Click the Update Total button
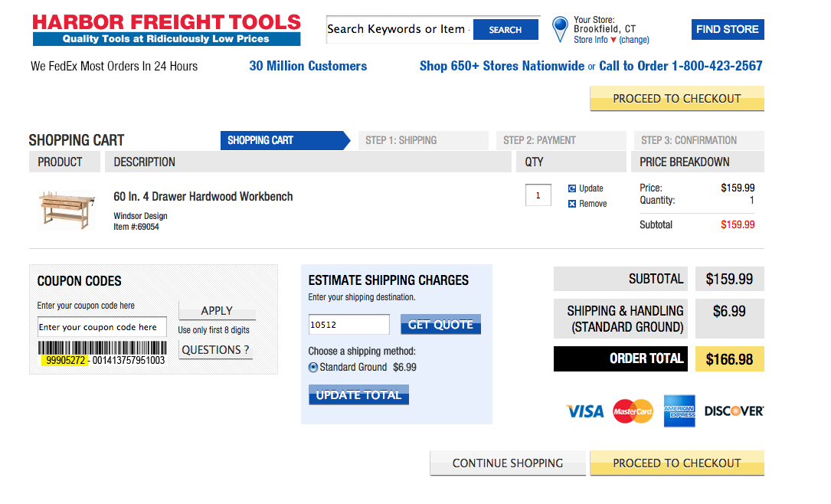This screenshot has height=504, width=831. coord(358,394)
